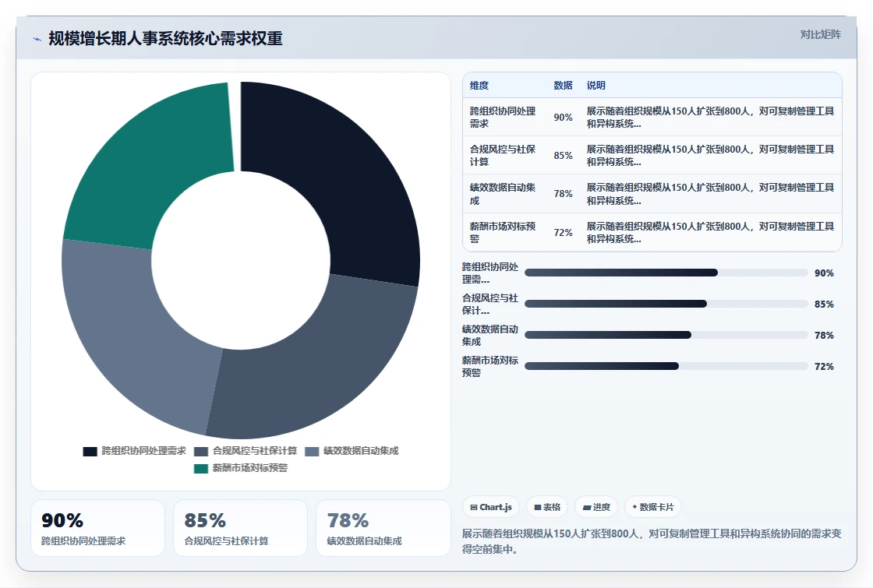Click the teal legend swatch for 薪酬市场对标预警

click(x=201, y=469)
